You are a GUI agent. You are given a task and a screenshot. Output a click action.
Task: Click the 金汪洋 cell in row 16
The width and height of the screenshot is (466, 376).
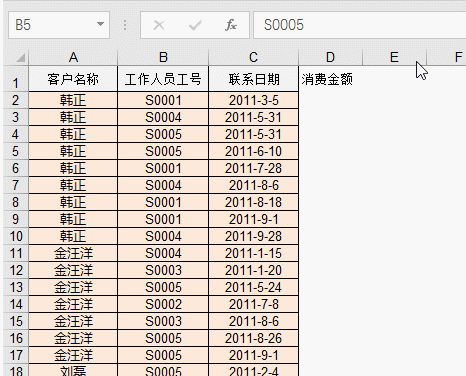click(73, 338)
